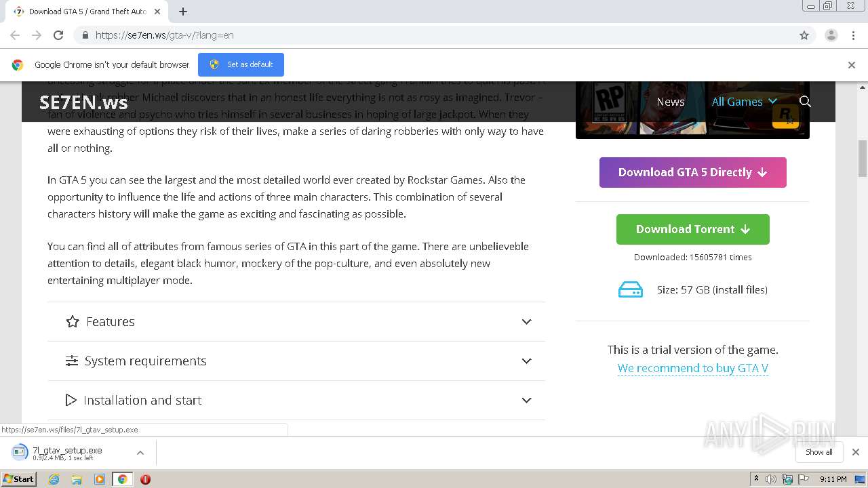The image size is (868, 488).
Task: Click the System requirements chevron arrow
Action: (526, 361)
